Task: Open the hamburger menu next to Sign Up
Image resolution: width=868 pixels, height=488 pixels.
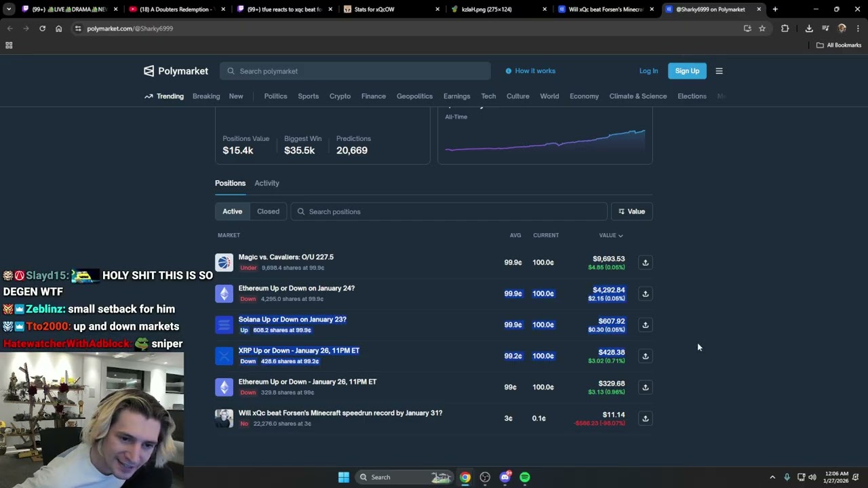Action: coord(719,71)
